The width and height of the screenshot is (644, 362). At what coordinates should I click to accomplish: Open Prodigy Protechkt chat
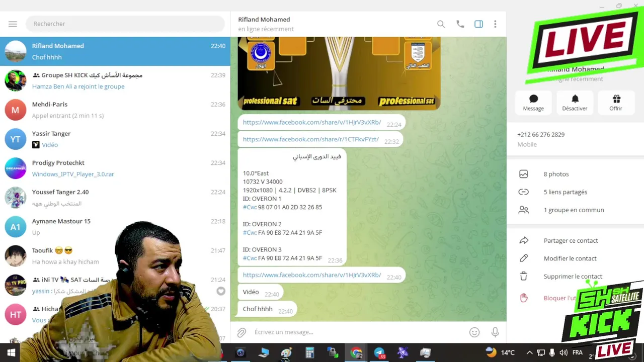(115, 168)
